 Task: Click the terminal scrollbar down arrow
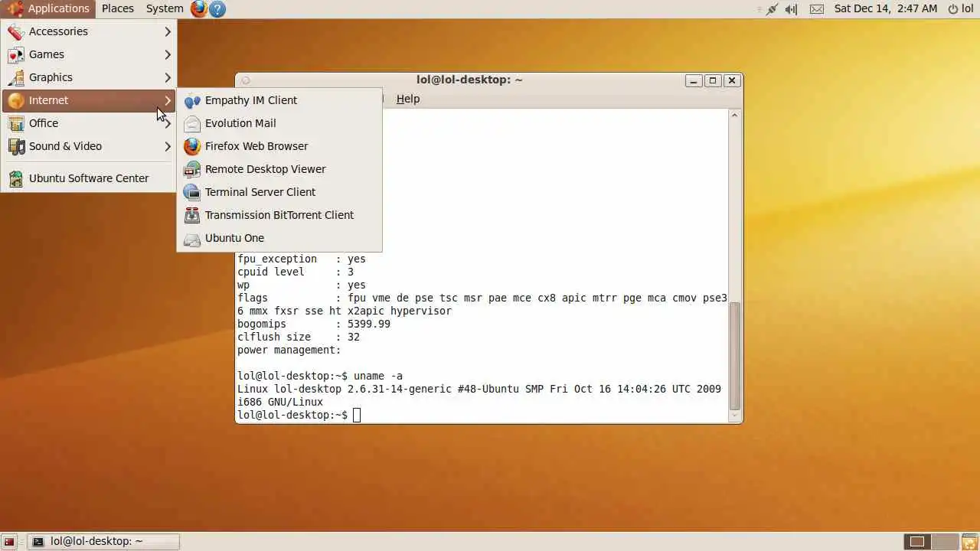[x=735, y=416]
